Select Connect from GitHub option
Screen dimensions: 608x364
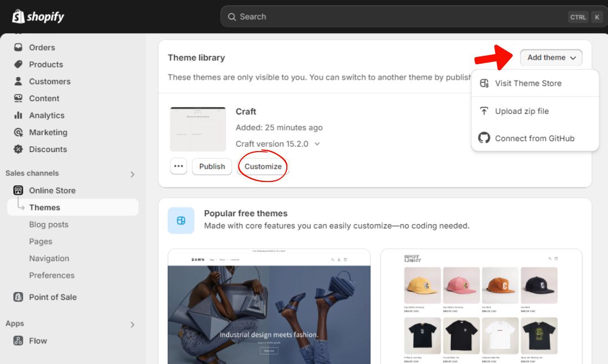coord(535,138)
